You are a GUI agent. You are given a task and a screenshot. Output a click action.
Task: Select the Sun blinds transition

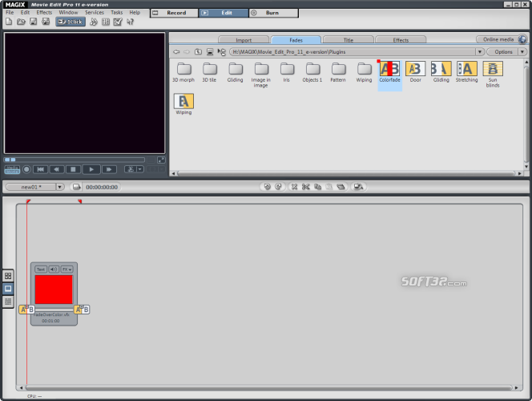pos(493,74)
